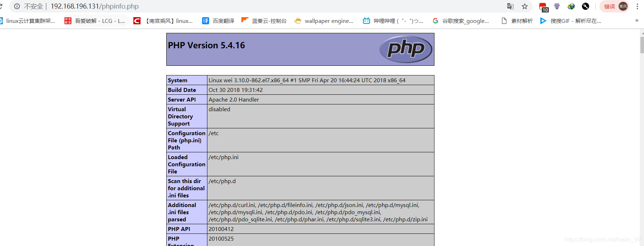
Task: Click the scrollbar up arrow
Action: point(642,33)
